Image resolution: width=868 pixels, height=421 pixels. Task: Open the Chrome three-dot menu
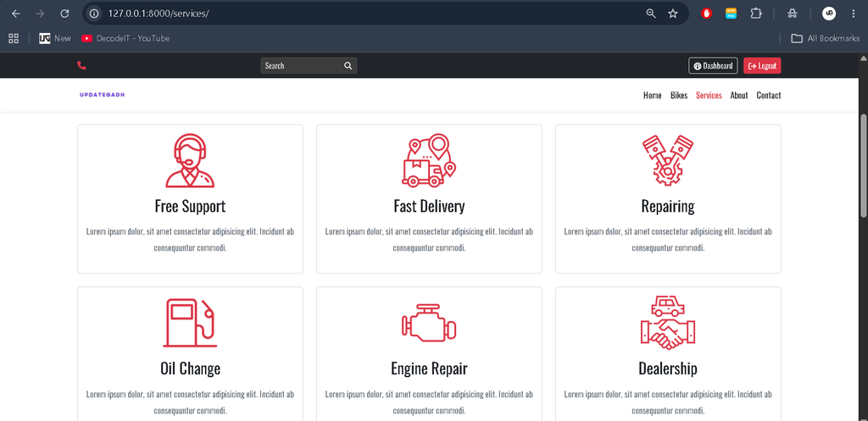[x=853, y=14]
